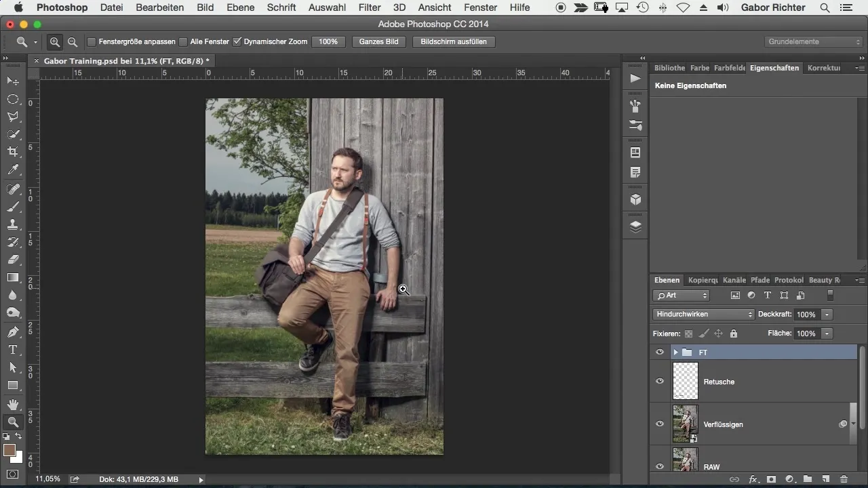The image size is (868, 488).
Task: Select the Blur tool
Action: coord(13,295)
